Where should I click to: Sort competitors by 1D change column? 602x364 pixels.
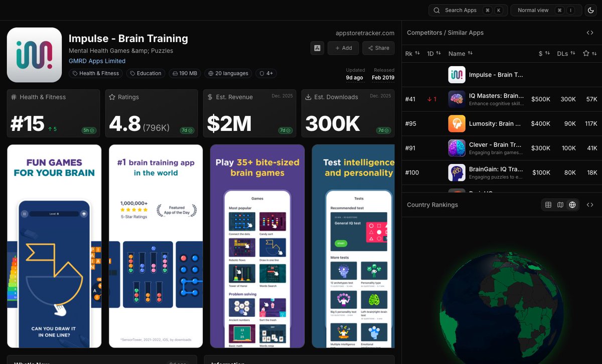point(434,53)
